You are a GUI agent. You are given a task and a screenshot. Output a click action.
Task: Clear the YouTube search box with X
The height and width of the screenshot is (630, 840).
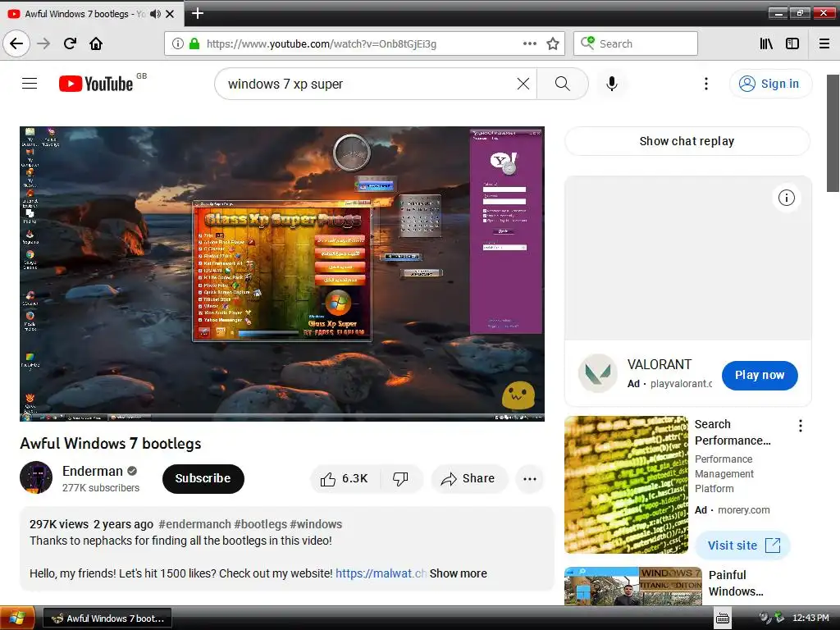point(523,84)
